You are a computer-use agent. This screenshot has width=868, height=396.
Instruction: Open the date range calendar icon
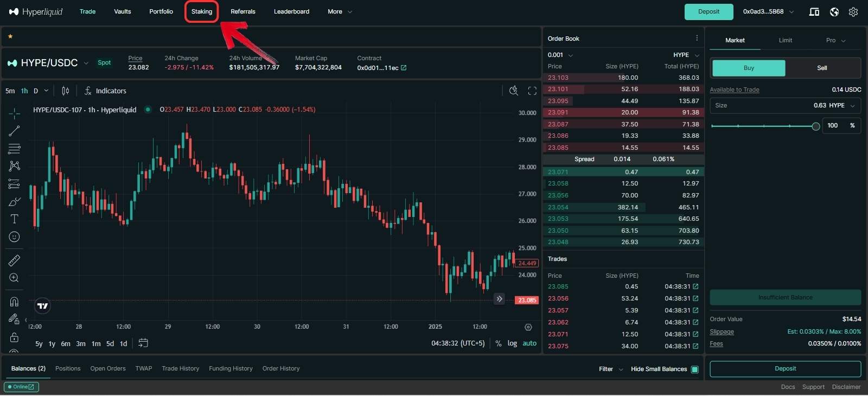(x=143, y=343)
